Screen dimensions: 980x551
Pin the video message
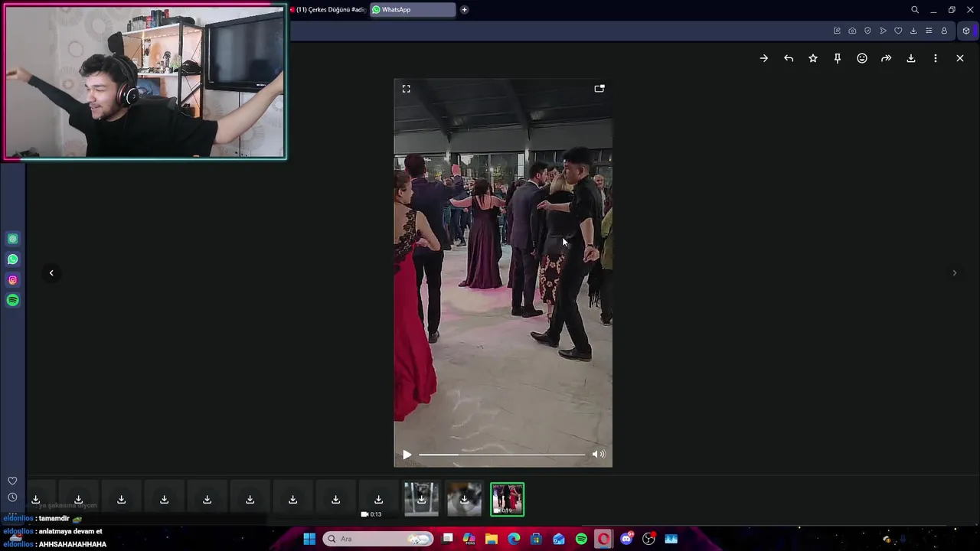pos(838,58)
